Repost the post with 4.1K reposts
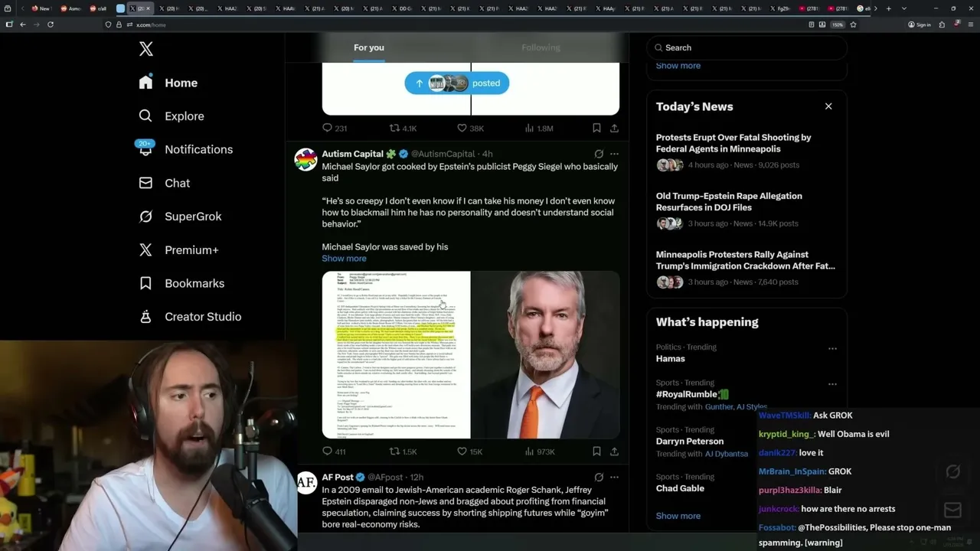The width and height of the screenshot is (980, 551). [403, 129]
